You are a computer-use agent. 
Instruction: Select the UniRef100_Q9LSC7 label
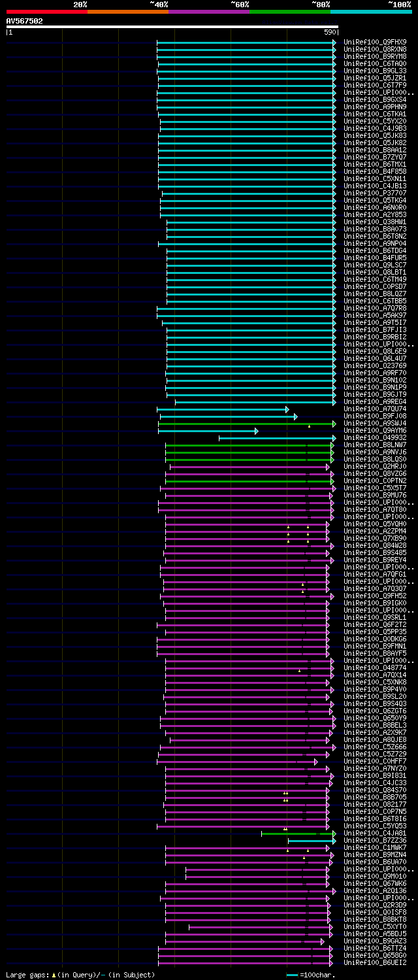(x=375, y=265)
